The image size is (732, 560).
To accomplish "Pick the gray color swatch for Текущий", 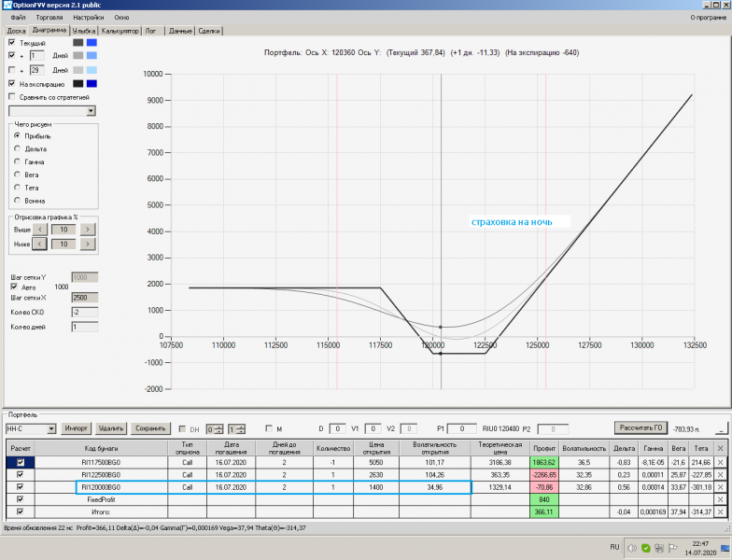I will (x=78, y=43).
